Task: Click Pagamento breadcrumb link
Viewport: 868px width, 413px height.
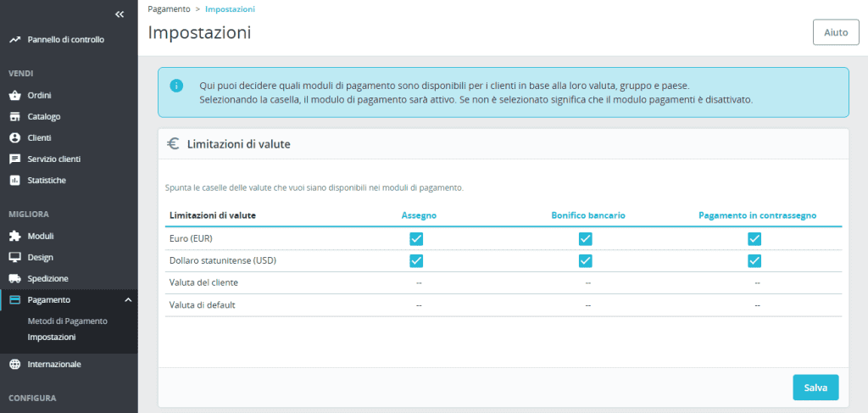Action: pos(169,8)
